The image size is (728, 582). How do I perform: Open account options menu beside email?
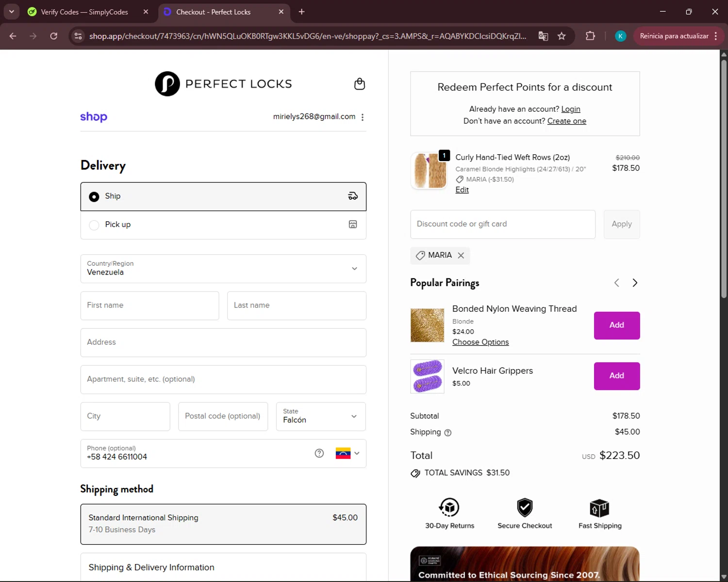[363, 117]
